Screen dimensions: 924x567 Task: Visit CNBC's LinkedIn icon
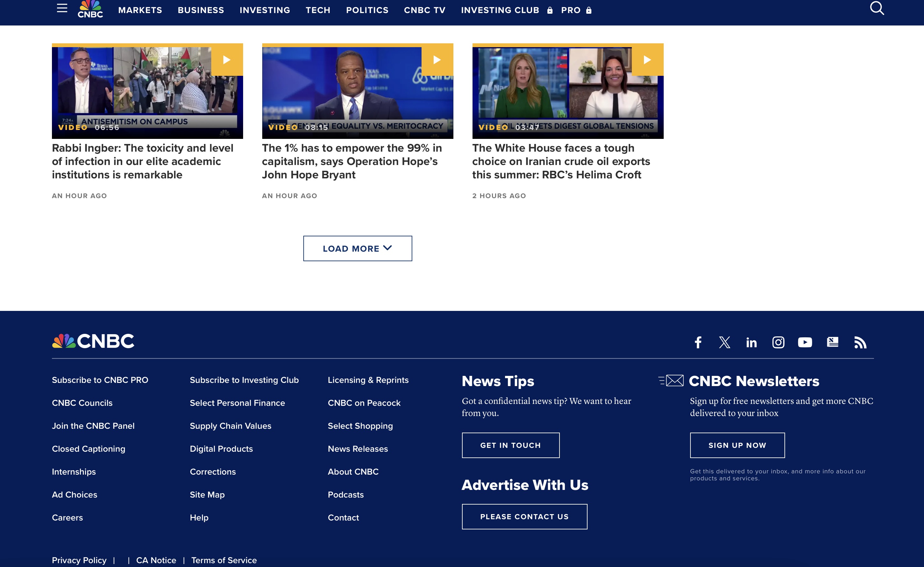click(x=751, y=342)
